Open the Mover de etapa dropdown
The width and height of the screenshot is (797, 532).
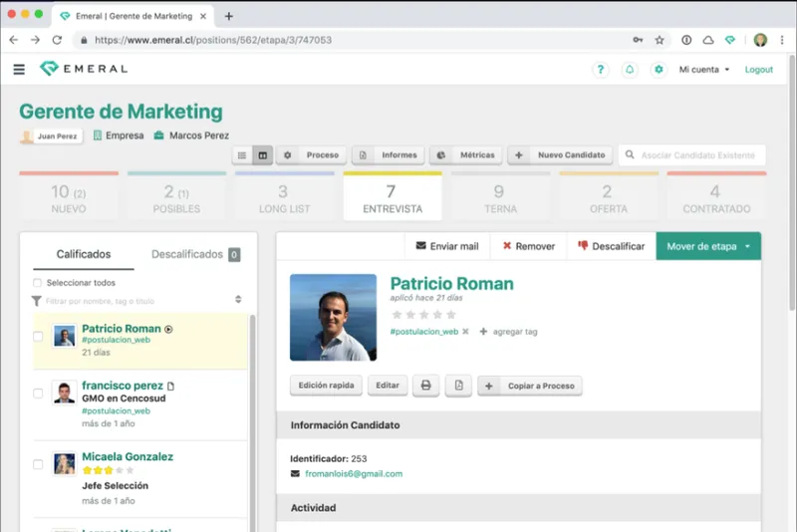coord(708,246)
